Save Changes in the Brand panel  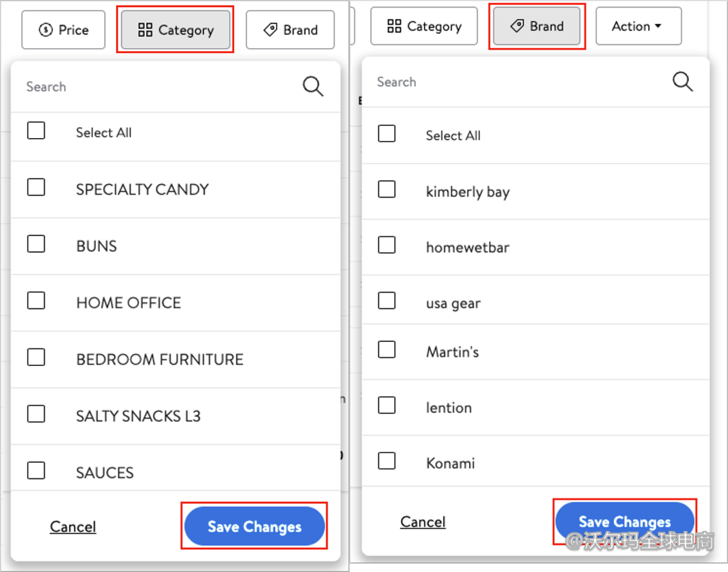(x=624, y=522)
